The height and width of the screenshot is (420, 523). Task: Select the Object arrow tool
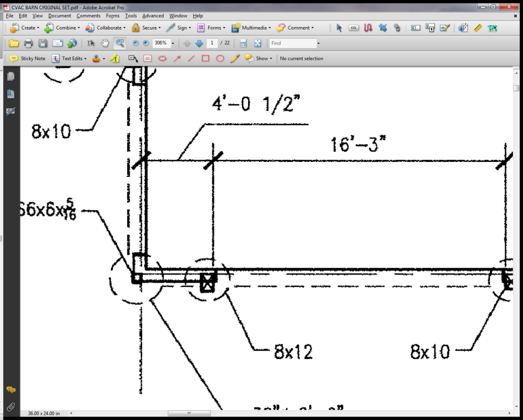coord(339,28)
